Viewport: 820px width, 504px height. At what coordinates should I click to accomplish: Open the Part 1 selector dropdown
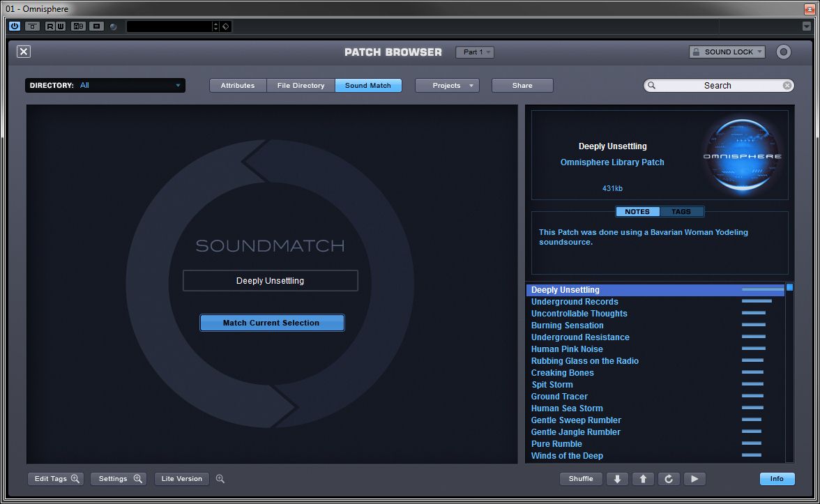(474, 52)
